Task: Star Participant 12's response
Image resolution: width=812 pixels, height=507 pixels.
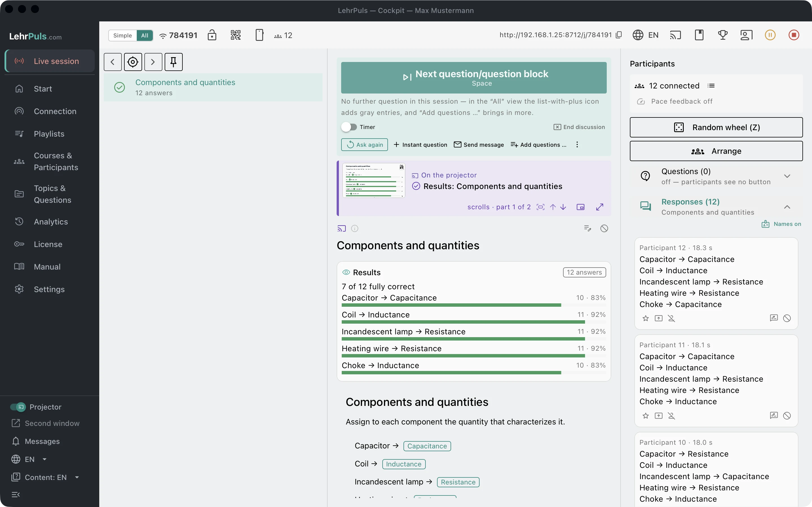Action: [646, 318]
